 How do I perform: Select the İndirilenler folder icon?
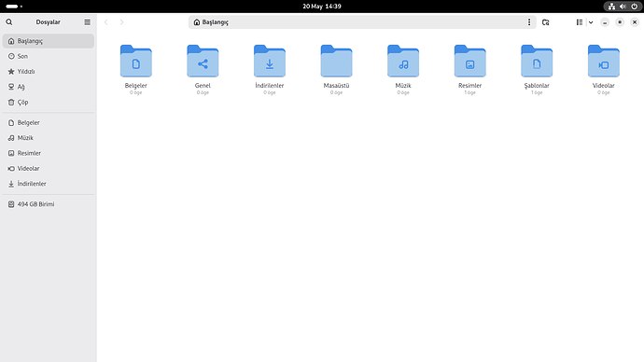(x=270, y=61)
